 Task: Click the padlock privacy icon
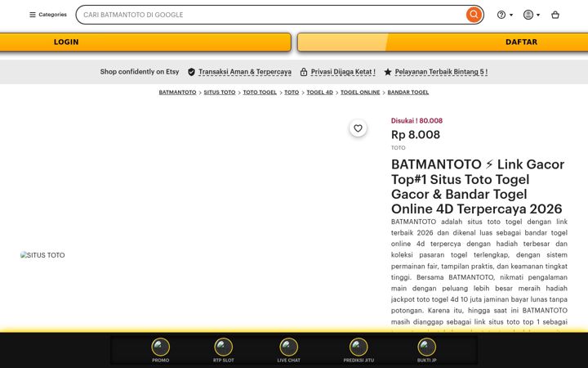pyautogui.click(x=304, y=72)
